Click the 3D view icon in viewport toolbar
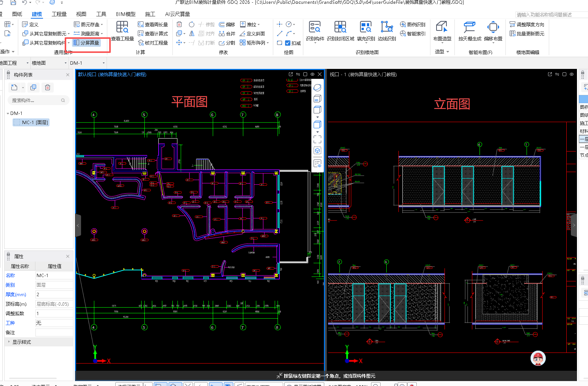This screenshot has width=588, height=386. tap(317, 99)
